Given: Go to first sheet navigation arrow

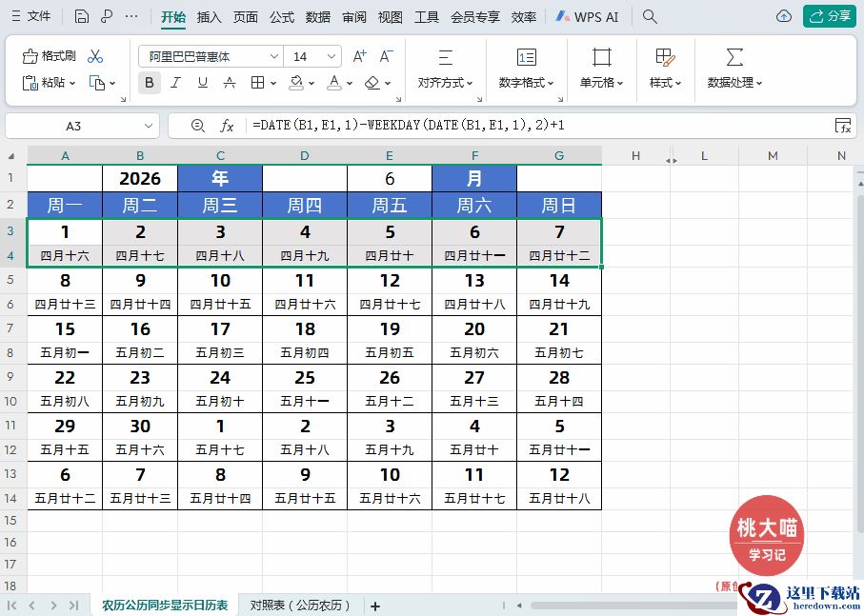Looking at the screenshot, I should click(11, 606).
